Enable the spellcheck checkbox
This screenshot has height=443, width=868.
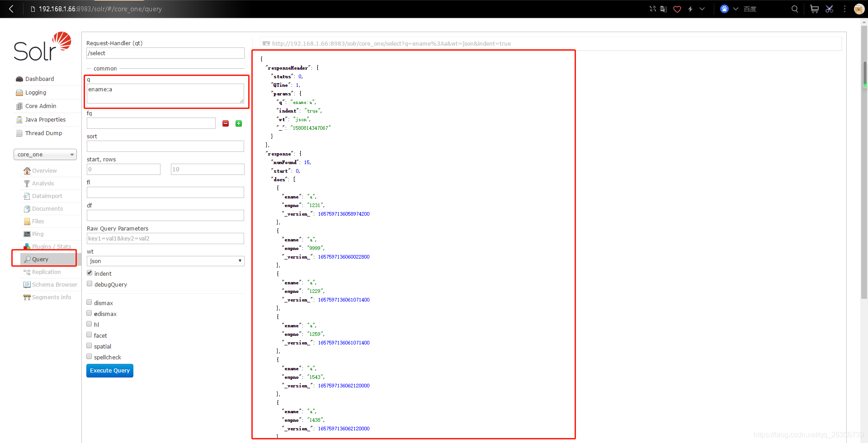pos(89,357)
